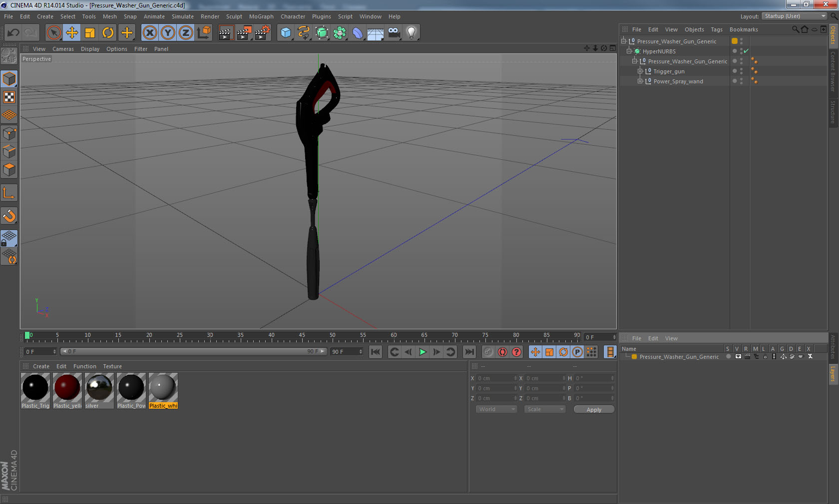The height and width of the screenshot is (504, 839).
Task: Toggle Power_Spray_wand visibility dots
Action: click(x=741, y=81)
